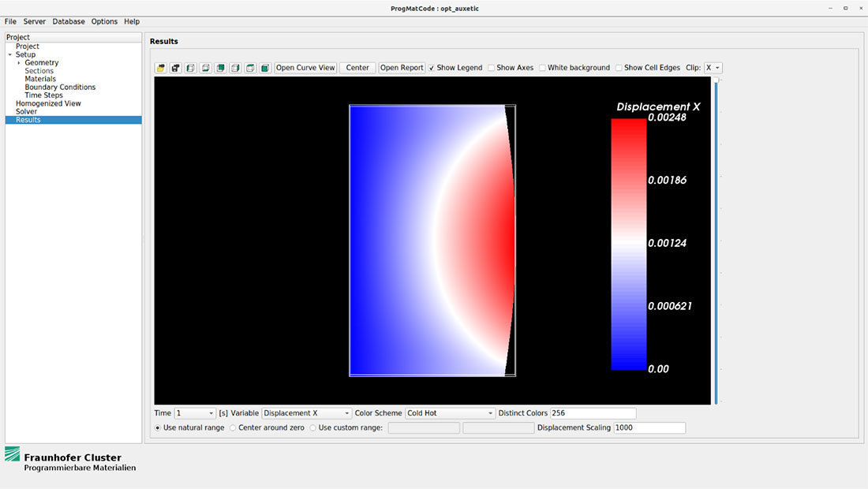
Task: Open a saved screenshot via folder icon
Action: pos(159,68)
